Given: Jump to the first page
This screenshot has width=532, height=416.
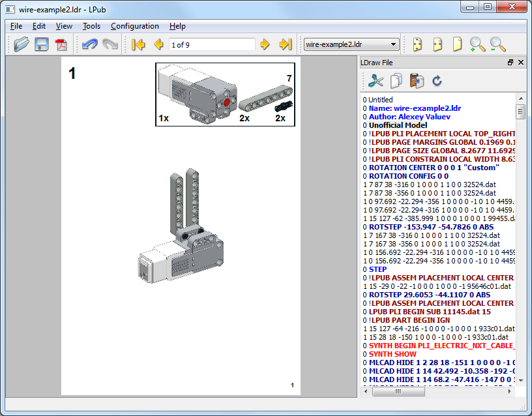Looking at the screenshot, I should tap(138, 44).
